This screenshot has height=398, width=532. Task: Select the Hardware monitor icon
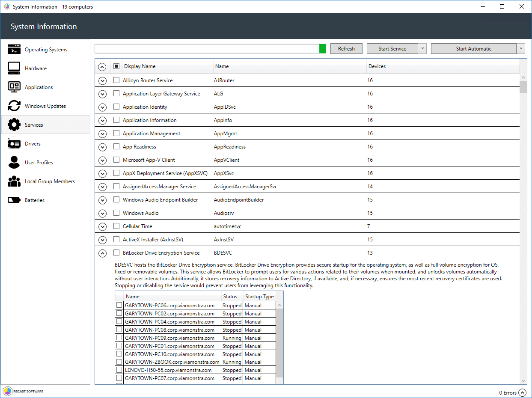point(14,68)
